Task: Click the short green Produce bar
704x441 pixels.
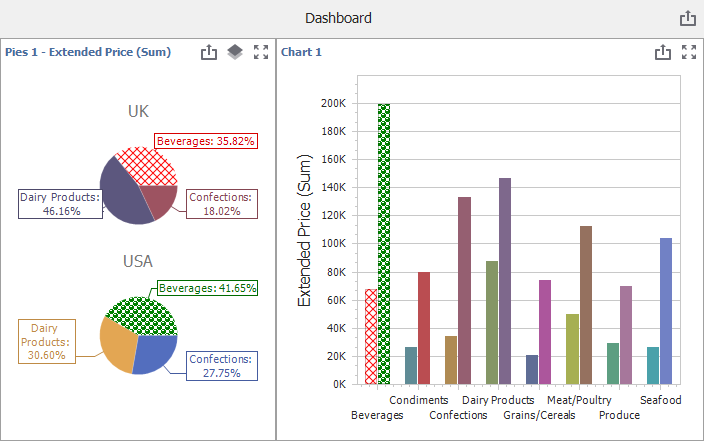Action: tap(613, 364)
